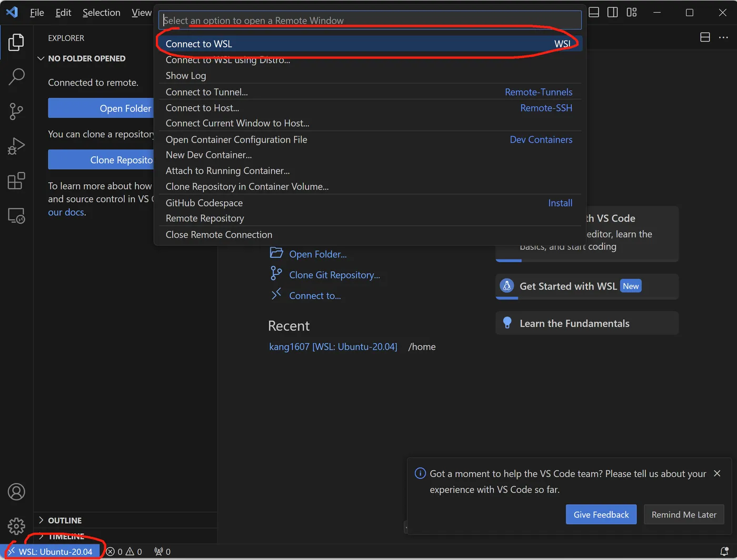
Task: Click the EXPLORER panel title
Action: [x=66, y=38]
